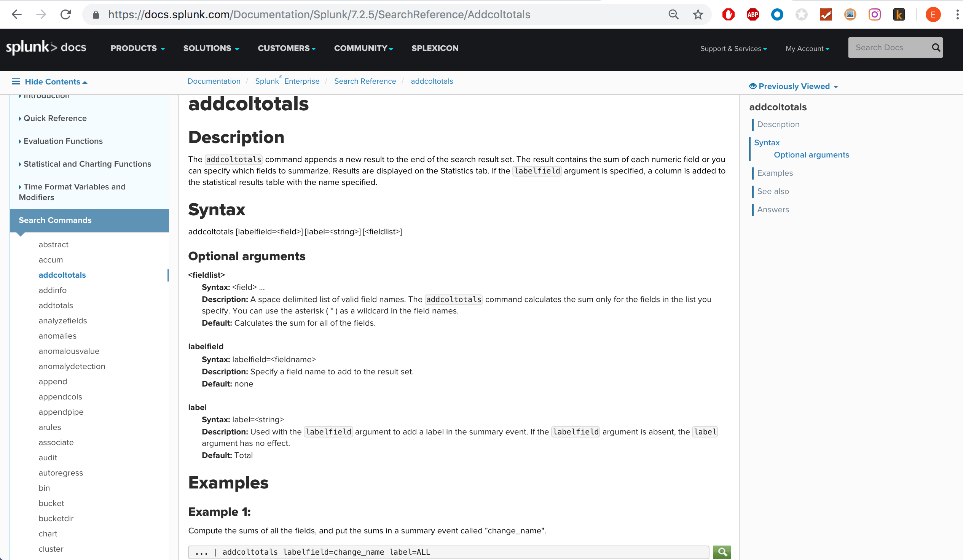Collapse the sidebar with Hide Contents

click(56, 82)
